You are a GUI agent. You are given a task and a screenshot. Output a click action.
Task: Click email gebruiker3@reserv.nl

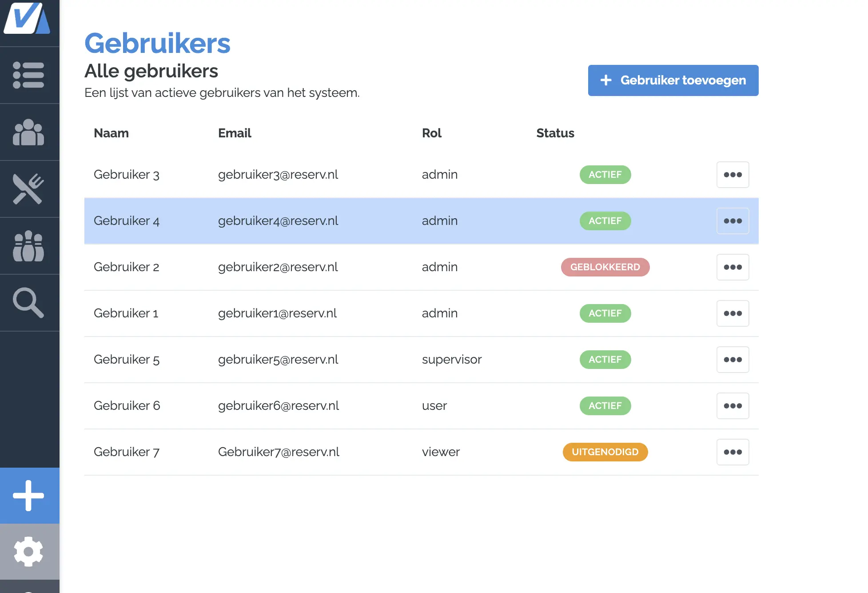[x=278, y=175]
